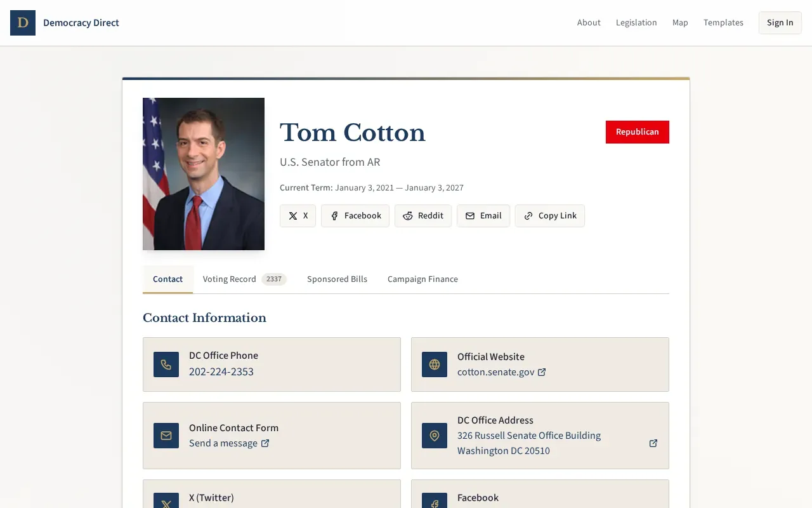Click the external link icon next to cotton.senate.gov
The width and height of the screenshot is (812, 508).
point(542,372)
